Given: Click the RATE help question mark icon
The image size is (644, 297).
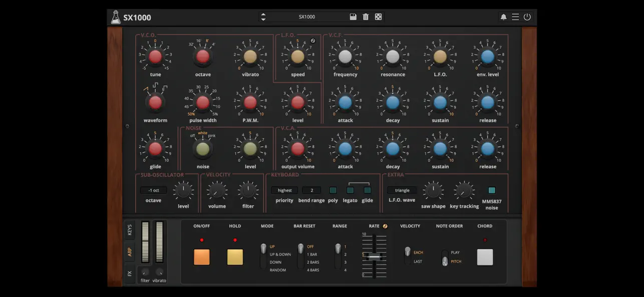Looking at the screenshot, I should tap(385, 226).
